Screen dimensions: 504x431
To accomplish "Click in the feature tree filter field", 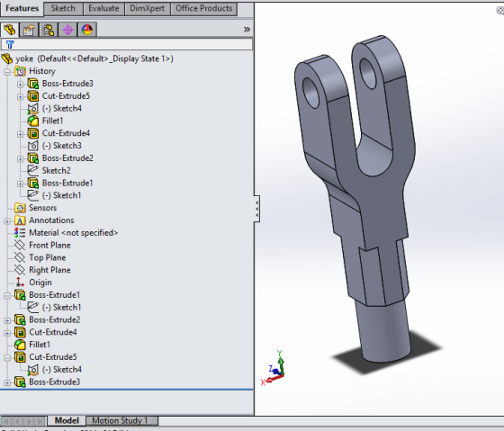I will point(127,44).
